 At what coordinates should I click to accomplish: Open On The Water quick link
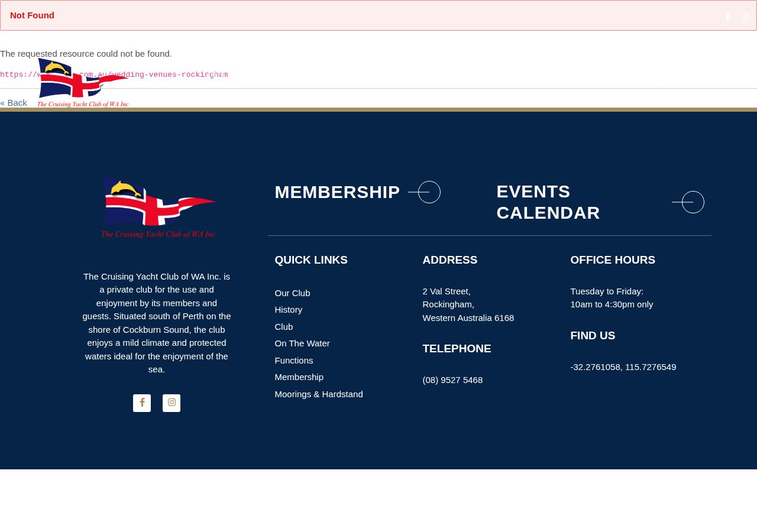[x=302, y=343]
